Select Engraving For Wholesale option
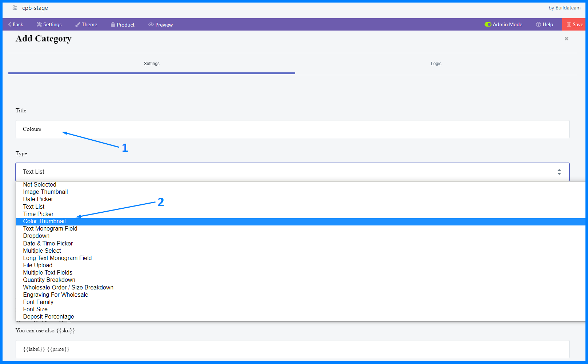The image size is (588, 364). tap(300, 295)
